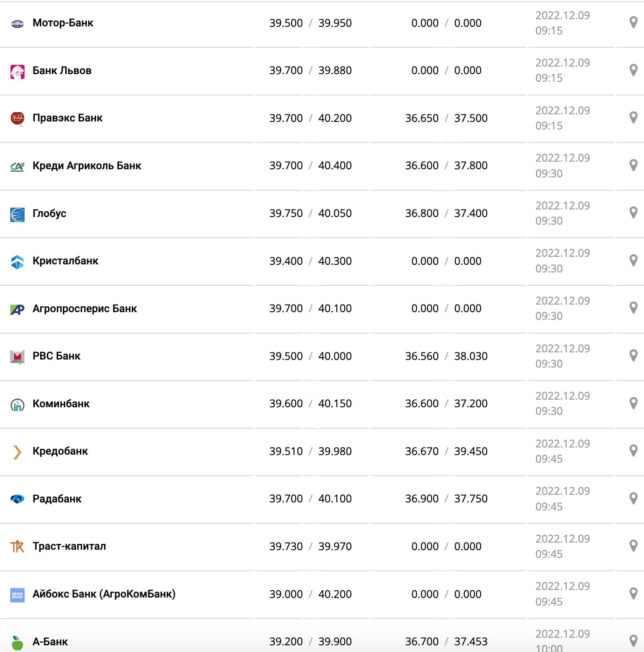Click the Радабанк logo icon
This screenshot has height=652, width=644.
click(x=17, y=499)
